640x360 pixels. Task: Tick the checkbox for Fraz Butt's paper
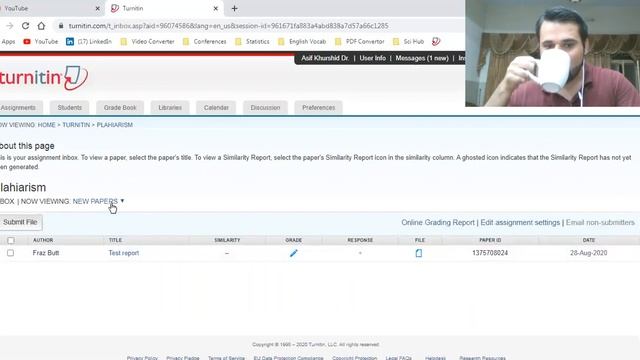click(x=11, y=253)
